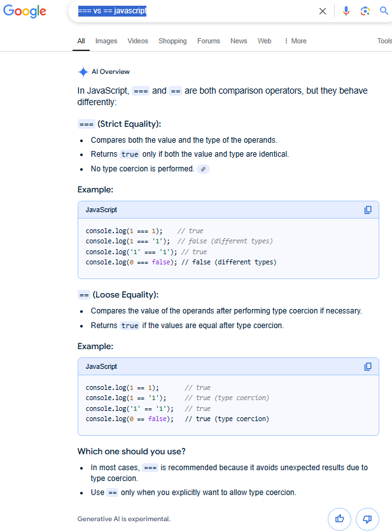Go to the Forums tab
Viewport: 392px width, 532px height.
[208, 41]
